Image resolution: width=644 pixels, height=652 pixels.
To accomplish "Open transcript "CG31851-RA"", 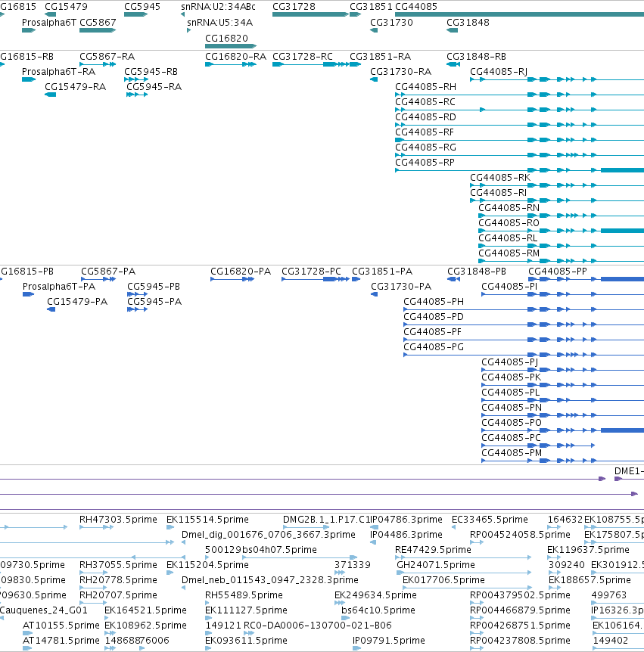I will pyautogui.click(x=380, y=57).
